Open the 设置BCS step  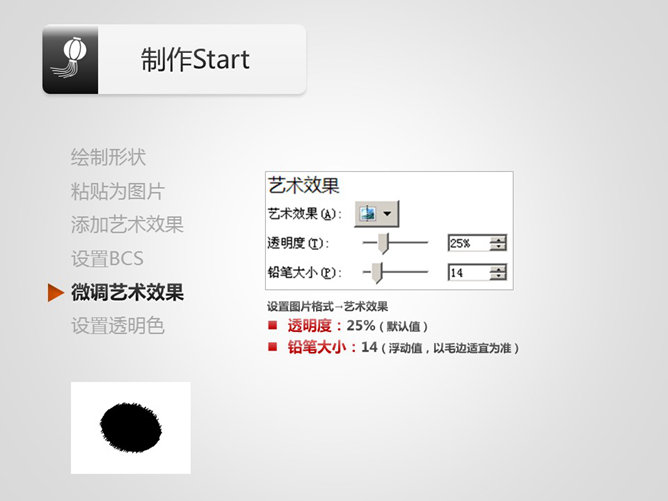click(107, 259)
